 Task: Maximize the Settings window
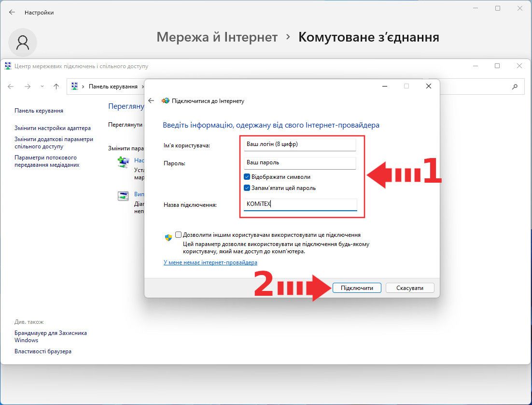498,8
